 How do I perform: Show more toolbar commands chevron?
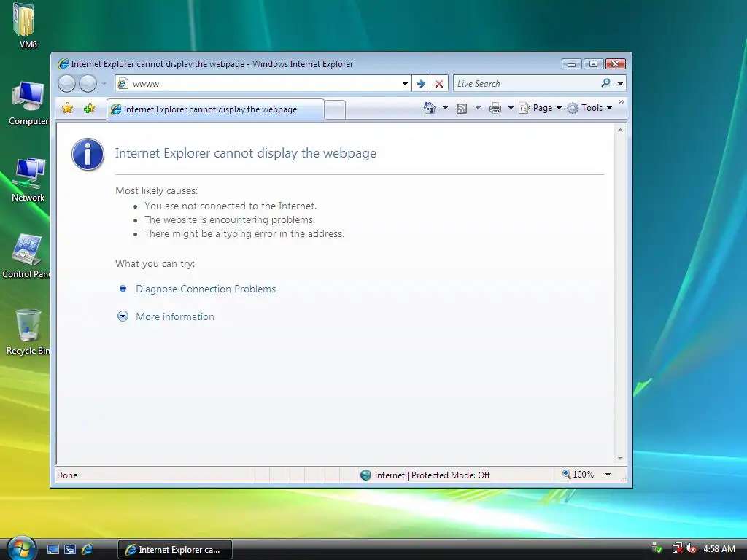click(x=622, y=102)
